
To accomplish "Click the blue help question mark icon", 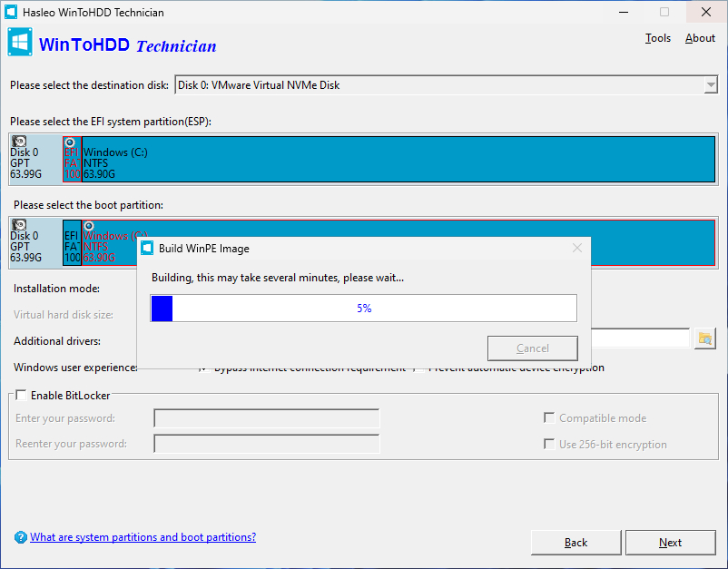I will [21, 537].
